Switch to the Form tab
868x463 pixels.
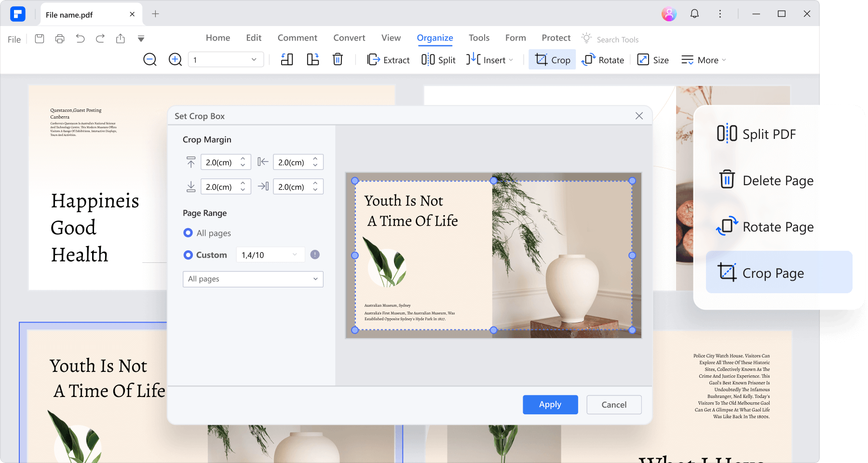[x=515, y=38]
